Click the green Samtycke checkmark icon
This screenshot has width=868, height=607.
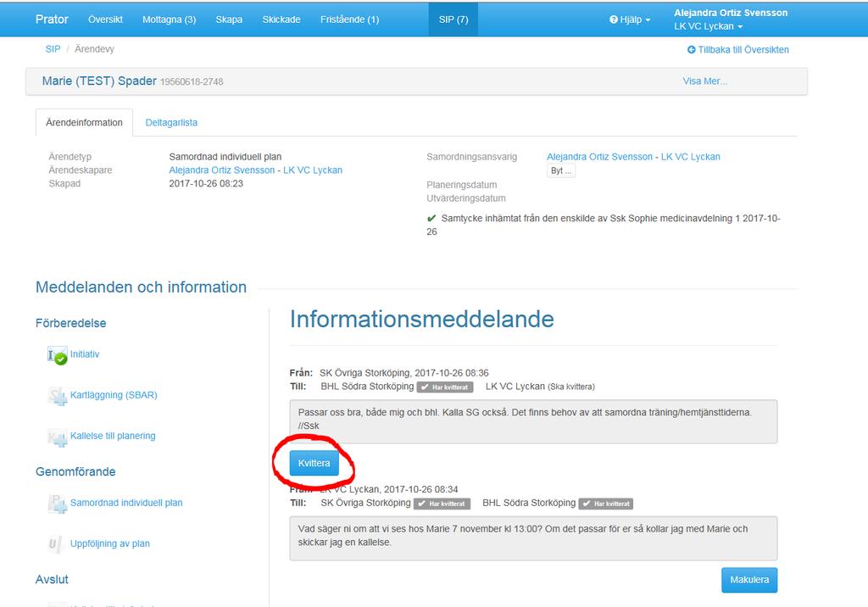[431, 218]
